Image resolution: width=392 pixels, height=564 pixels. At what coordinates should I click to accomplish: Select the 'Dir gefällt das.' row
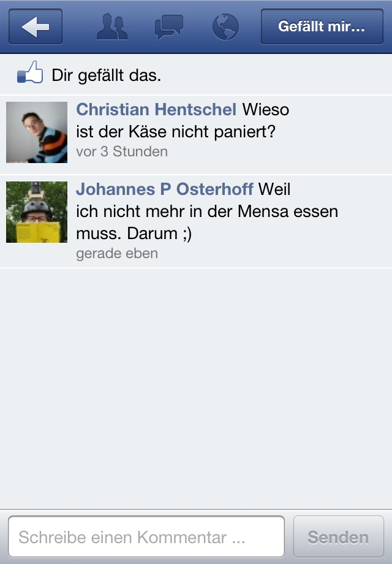(x=196, y=74)
